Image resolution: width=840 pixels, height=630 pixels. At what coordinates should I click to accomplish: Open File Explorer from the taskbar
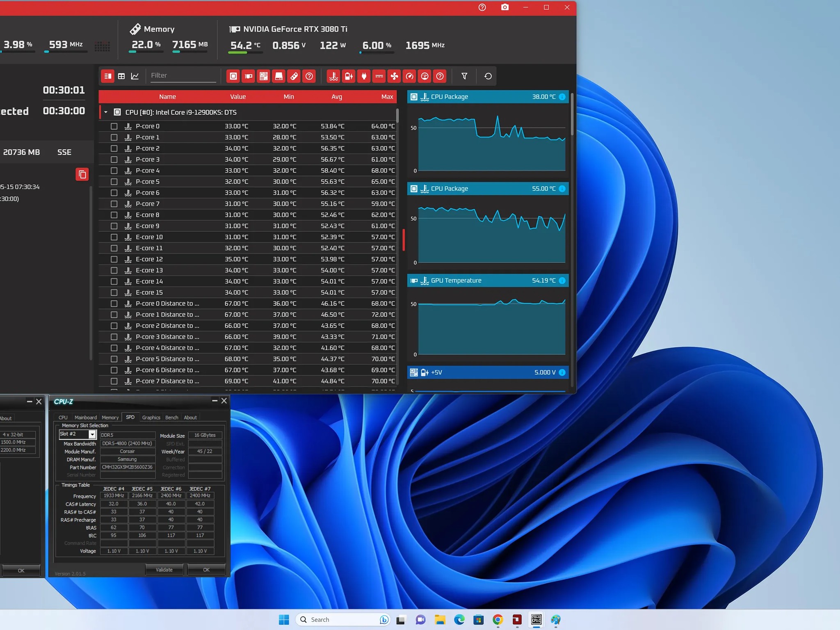[x=440, y=620]
